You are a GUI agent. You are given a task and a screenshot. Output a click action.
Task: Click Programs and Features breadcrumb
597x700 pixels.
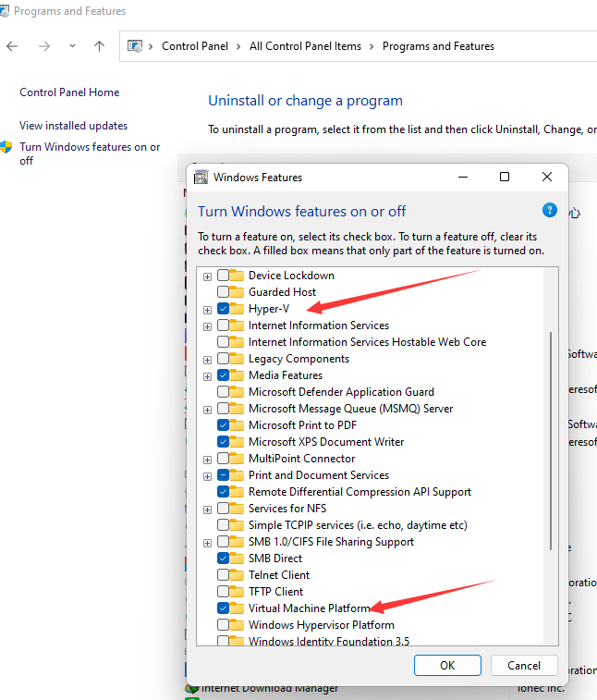[x=438, y=46]
